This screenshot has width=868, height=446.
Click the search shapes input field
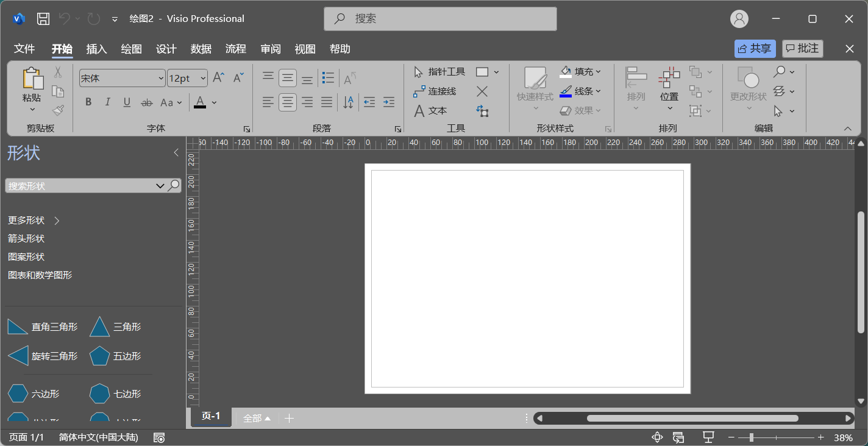tap(80, 186)
